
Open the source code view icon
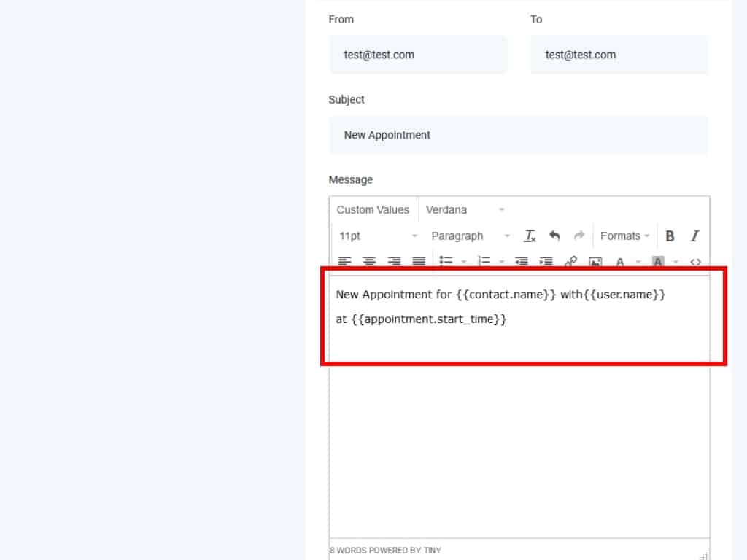tap(695, 261)
